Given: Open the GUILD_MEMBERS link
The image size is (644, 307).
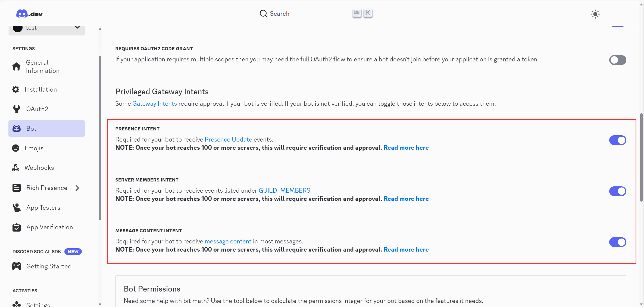Looking at the screenshot, I should point(284,190).
